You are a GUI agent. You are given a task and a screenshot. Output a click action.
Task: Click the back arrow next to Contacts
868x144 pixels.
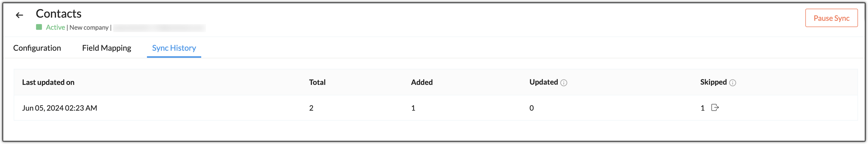(19, 15)
